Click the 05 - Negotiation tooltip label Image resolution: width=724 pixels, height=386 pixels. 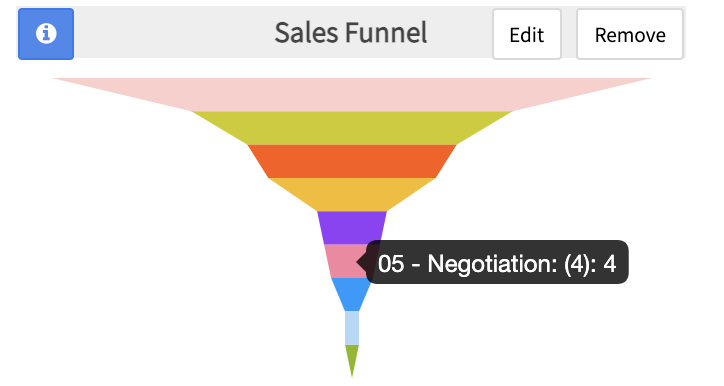point(497,264)
